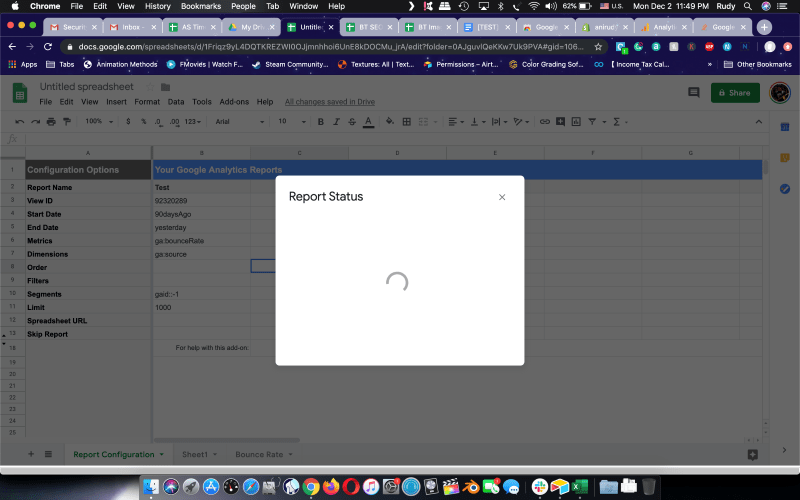Click the Sheets home logo icon
The height and width of the screenshot is (500, 800).
pyautogui.click(x=20, y=93)
